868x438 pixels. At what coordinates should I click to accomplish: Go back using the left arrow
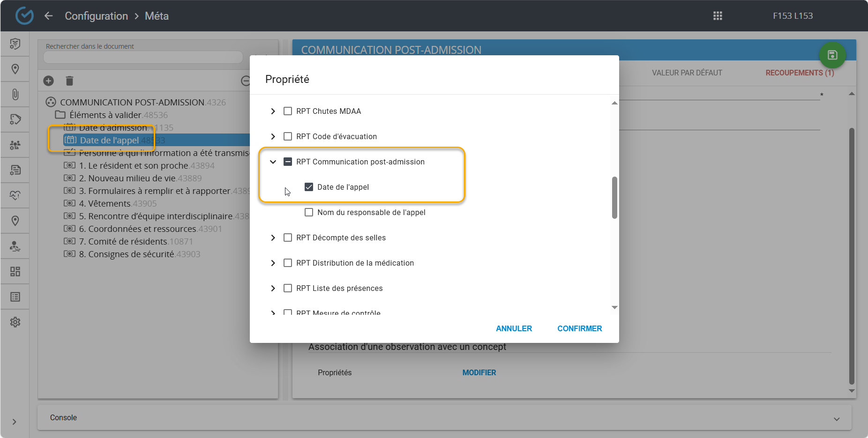pos(49,16)
